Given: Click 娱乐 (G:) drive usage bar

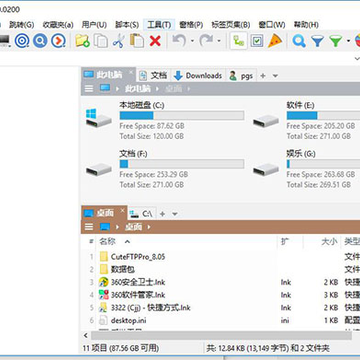Looking at the screenshot, I should [x=323, y=164].
